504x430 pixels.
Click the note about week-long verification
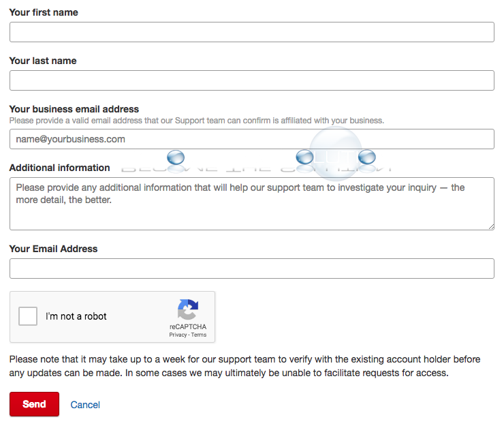(x=245, y=366)
